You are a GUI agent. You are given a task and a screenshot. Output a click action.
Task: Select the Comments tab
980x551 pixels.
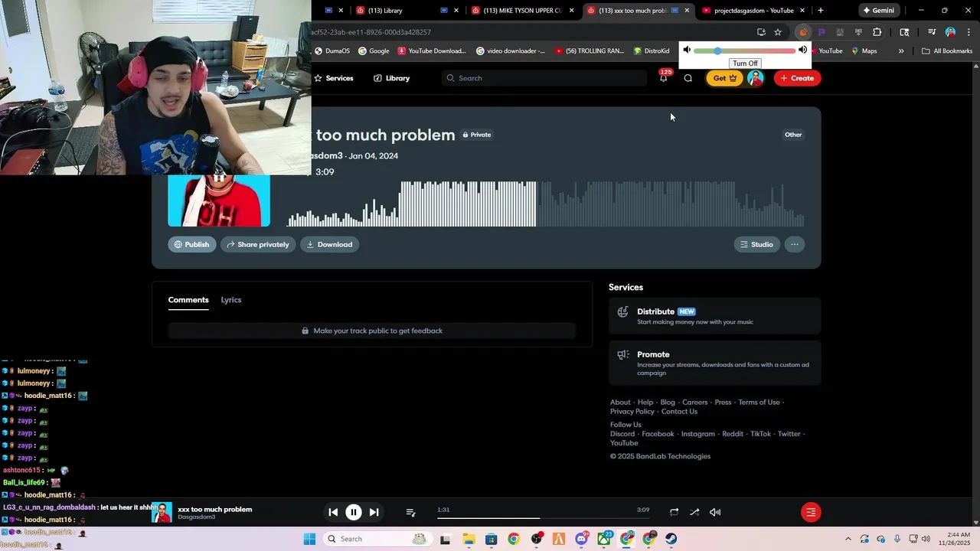[188, 300]
